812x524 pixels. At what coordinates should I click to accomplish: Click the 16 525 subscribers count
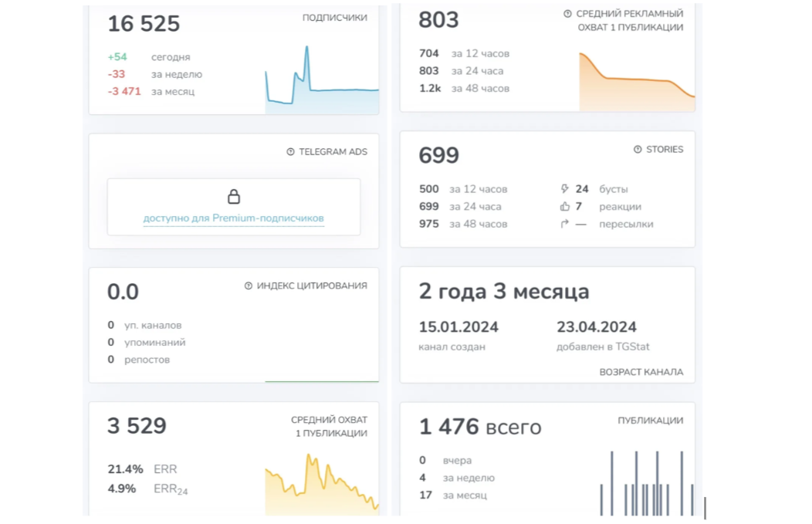click(x=144, y=24)
